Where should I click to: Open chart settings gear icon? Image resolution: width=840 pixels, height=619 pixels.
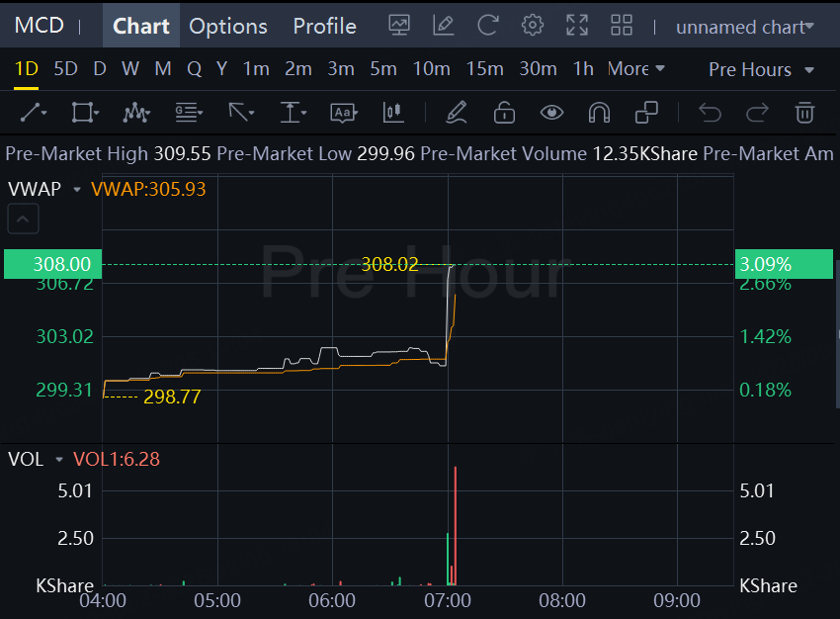(x=533, y=25)
